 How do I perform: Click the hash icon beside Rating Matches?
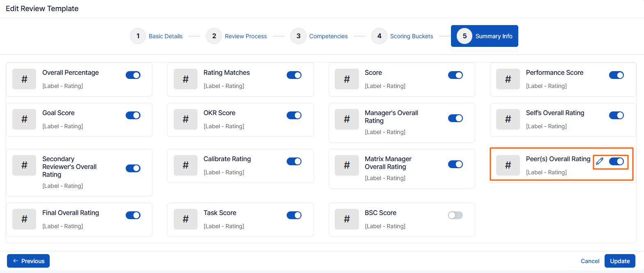point(185,79)
